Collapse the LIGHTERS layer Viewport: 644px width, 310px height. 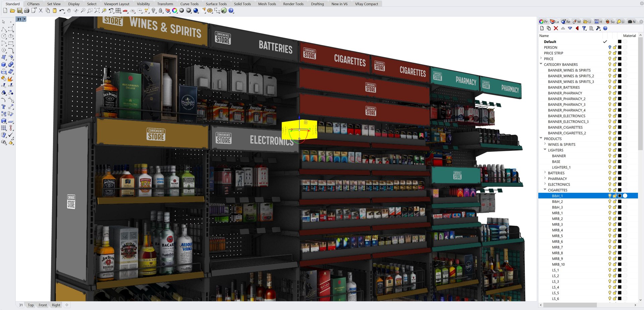(x=545, y=150)
